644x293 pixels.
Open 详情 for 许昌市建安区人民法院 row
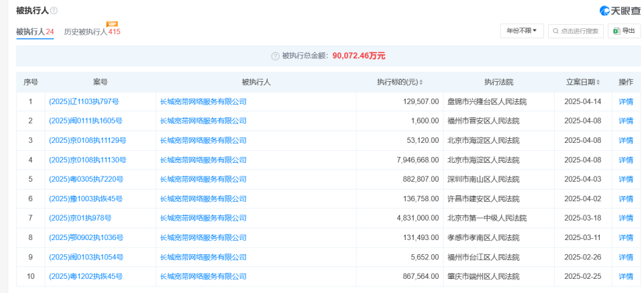(x=626, y=199)
